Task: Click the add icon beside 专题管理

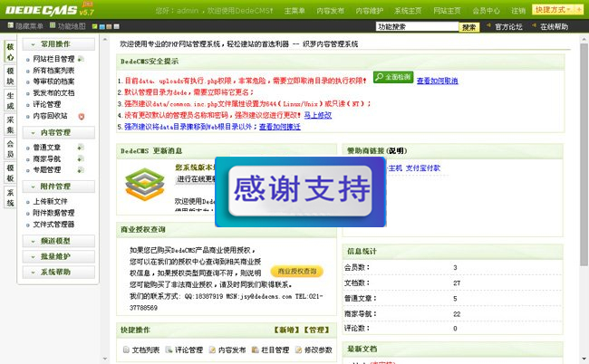Action: coord(81,170)
